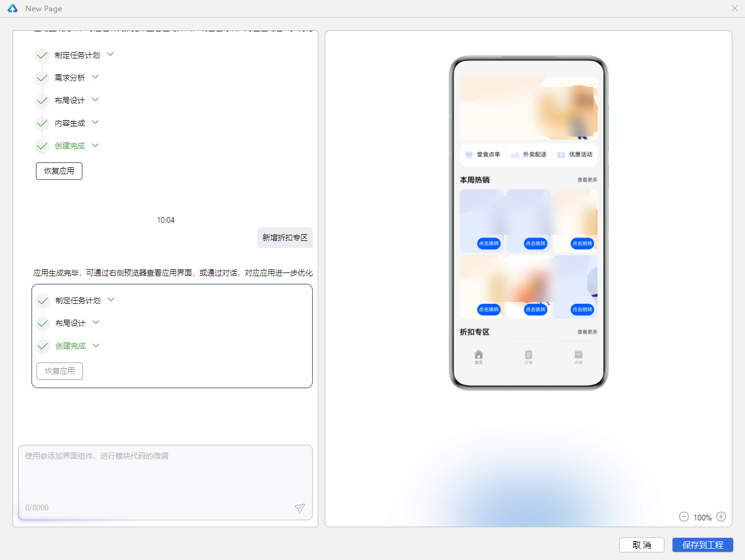Tap 查看更多 next to 折扣专区
This screenshot has height=560, width=745.
(587, 332)
